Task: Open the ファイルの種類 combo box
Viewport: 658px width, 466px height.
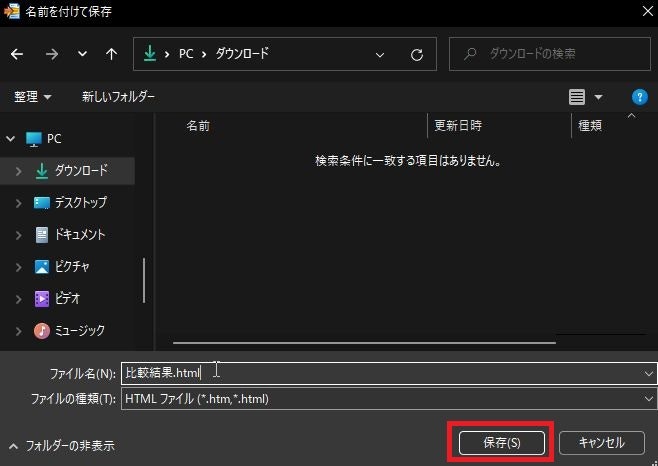Action: click(x=389, y=398)
